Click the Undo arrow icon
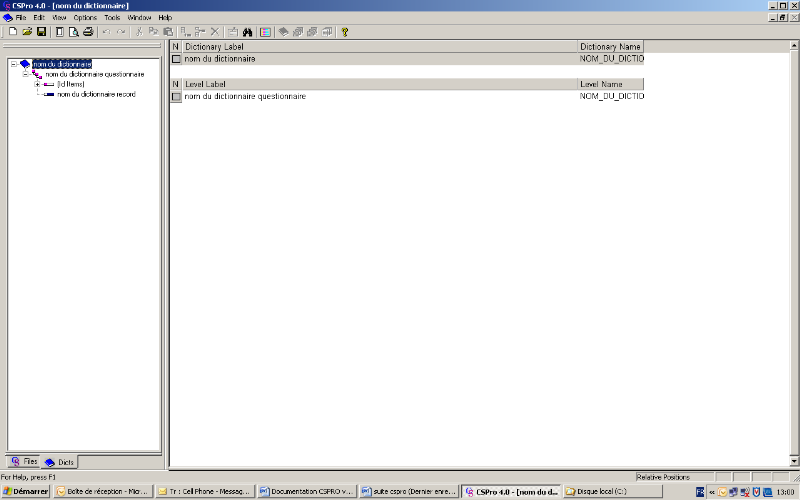Screen dimensions: 800x500 click(106, 32)
